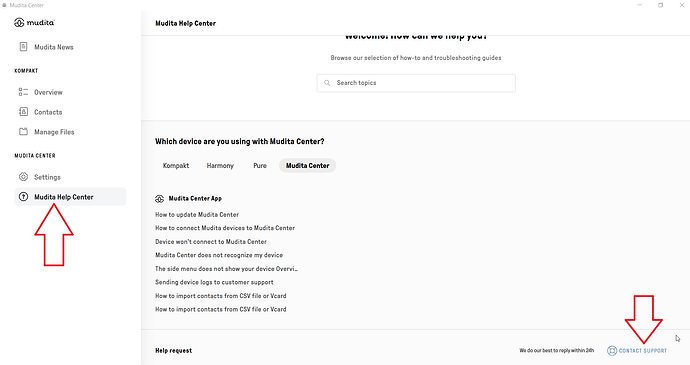Click the Contact Support lifebuoy icon
Screen dimensions: 690x365
(x=612, y=350)
